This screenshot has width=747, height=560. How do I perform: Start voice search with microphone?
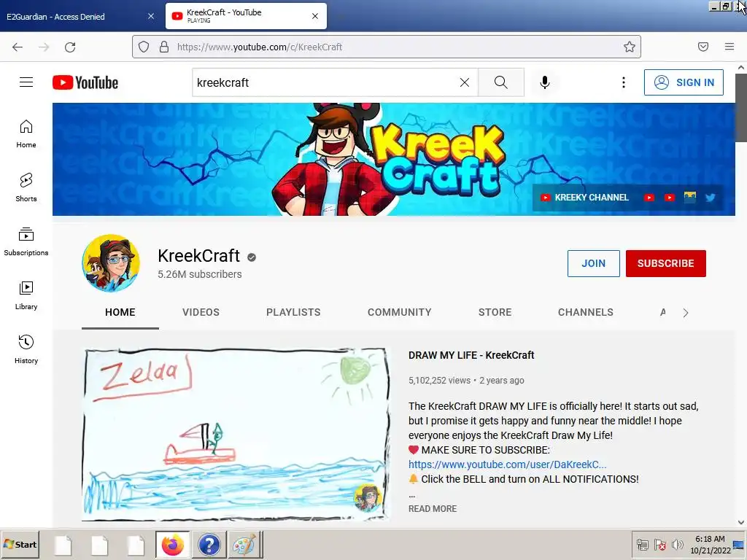pos(544,82)
